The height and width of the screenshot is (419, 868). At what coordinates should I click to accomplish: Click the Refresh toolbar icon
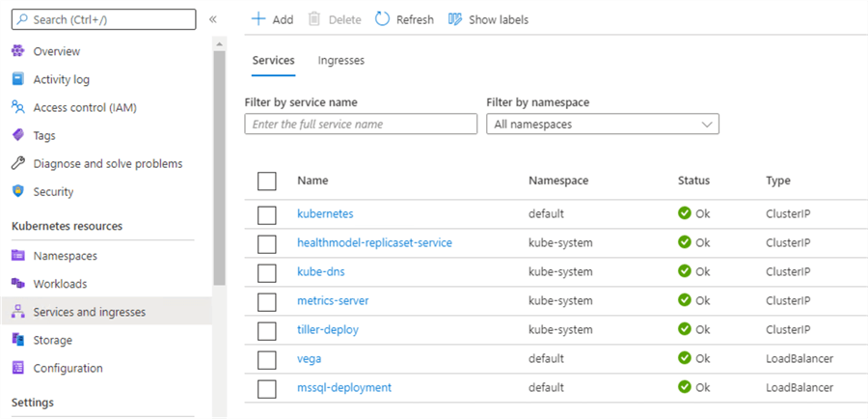pyautogui.click(x=383, y=19)
